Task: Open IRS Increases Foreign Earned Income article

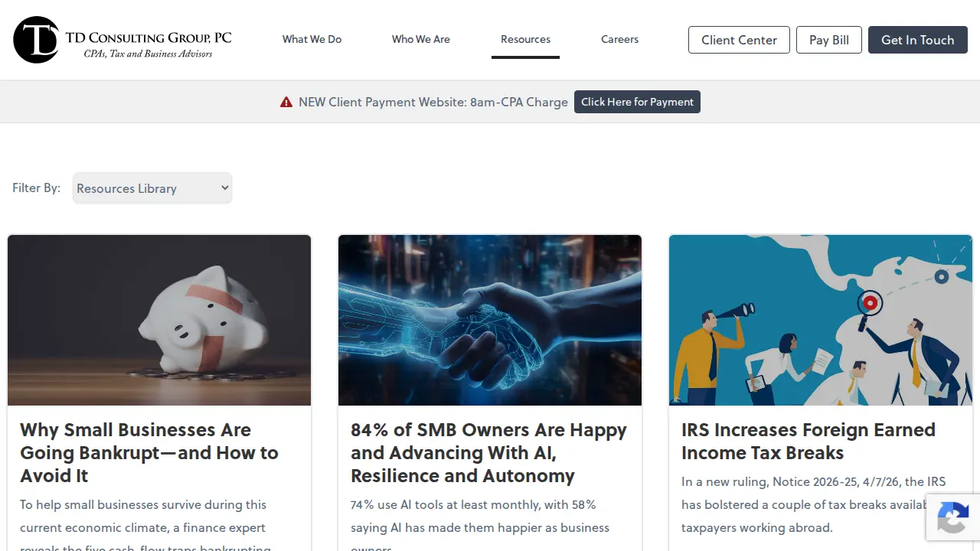Action: point(808,441)
